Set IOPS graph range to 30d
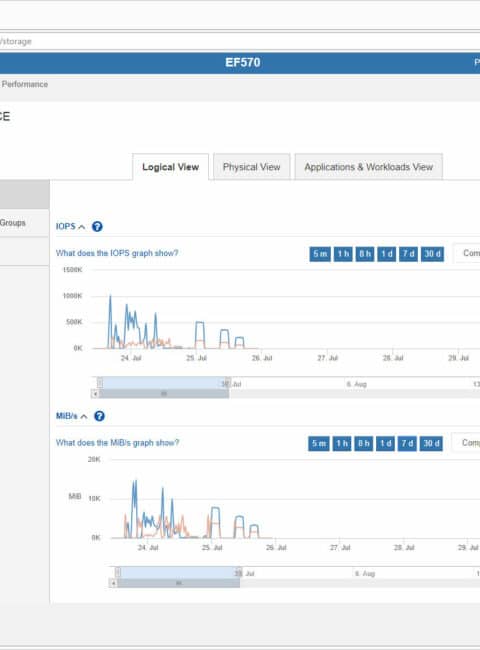This screenshot has height=650, width=480. 432,254
